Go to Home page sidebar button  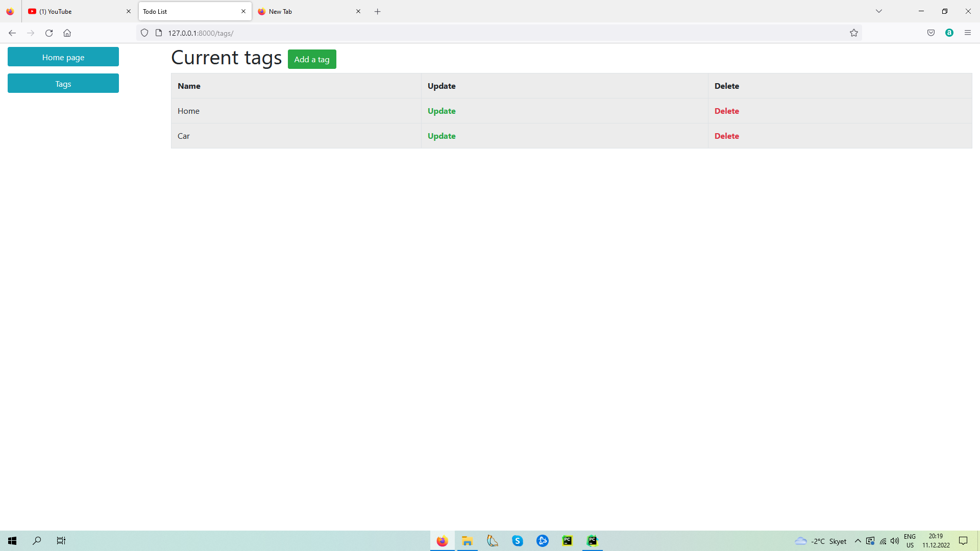click(x=63, y=57)
